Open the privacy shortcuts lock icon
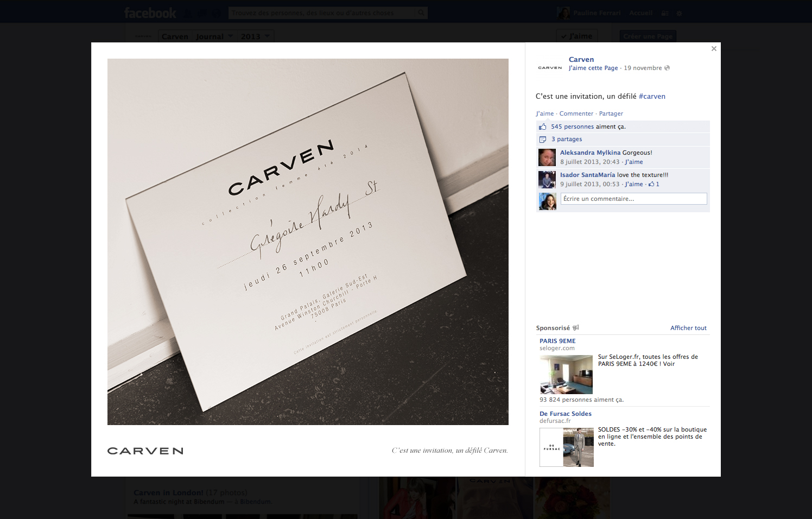 (x=664, y=13)
